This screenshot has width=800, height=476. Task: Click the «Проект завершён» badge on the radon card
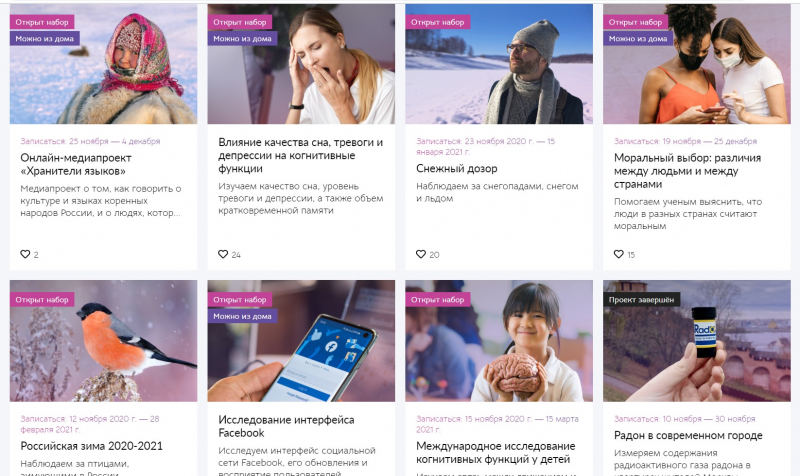coord(641,299)
